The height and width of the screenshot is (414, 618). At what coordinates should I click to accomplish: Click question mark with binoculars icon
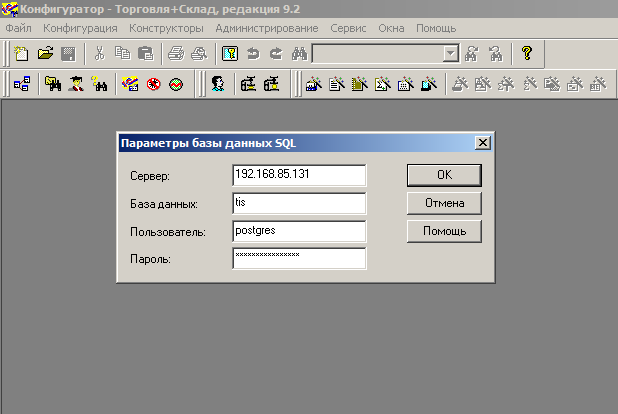coord(99,84)
